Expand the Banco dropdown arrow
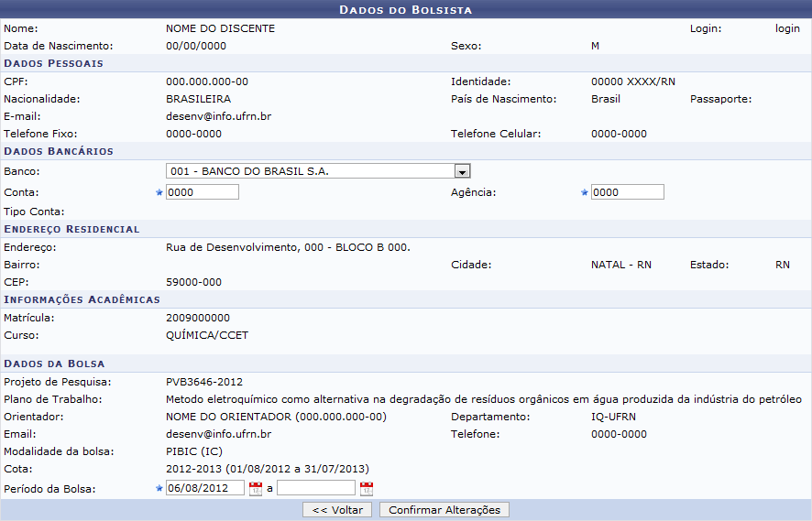Screen dimensions: 812x521 462,171
